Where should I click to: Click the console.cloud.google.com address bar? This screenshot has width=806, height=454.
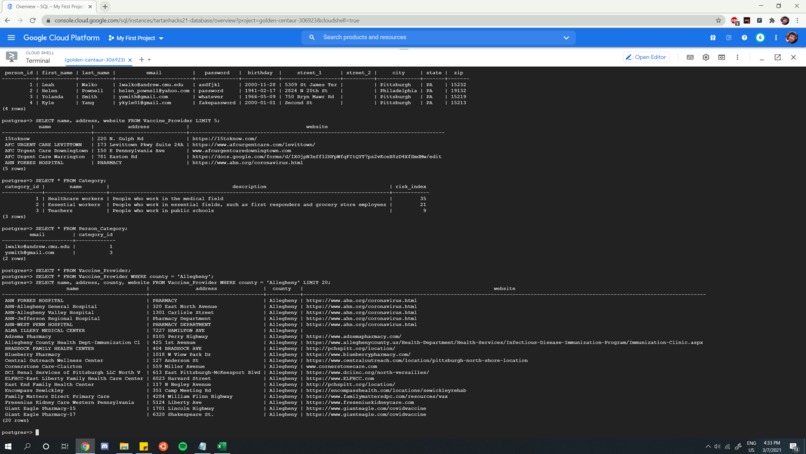207,21
